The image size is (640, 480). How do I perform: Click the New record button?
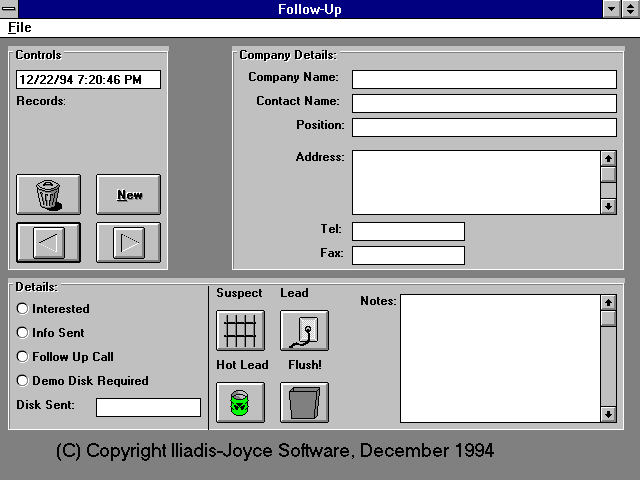[128, 194]
